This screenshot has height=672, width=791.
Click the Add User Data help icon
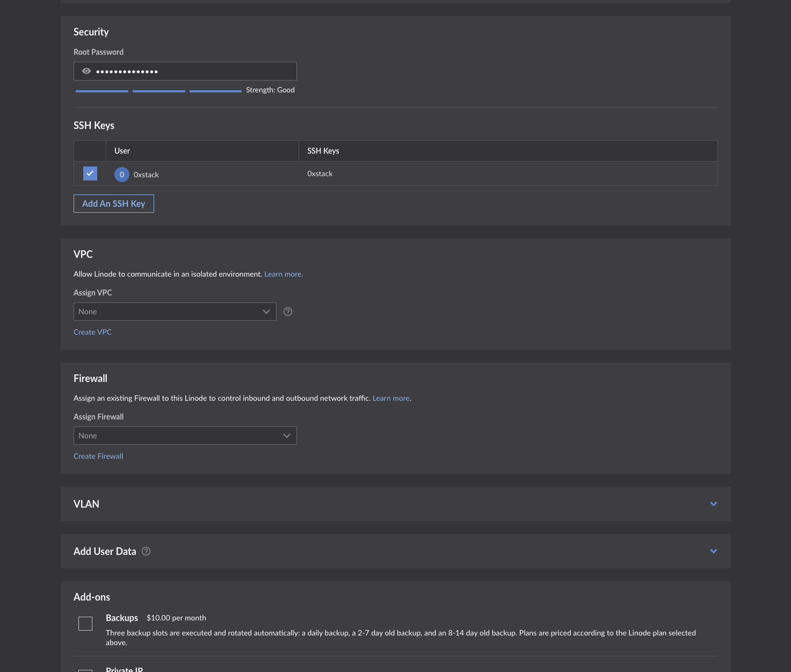146,551
